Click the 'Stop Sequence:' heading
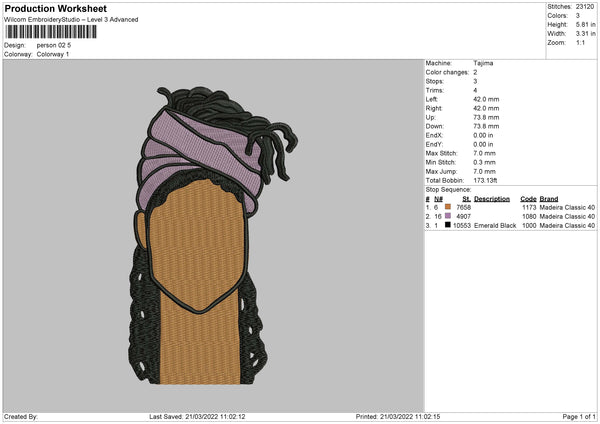This screenshot has width=600, height=424. [x=448, y=190]
